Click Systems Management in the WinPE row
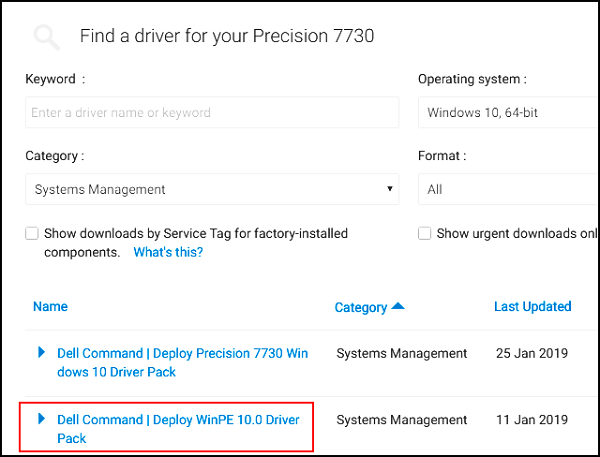This screenshot has width=600, height=457. [x=401, y=420]
